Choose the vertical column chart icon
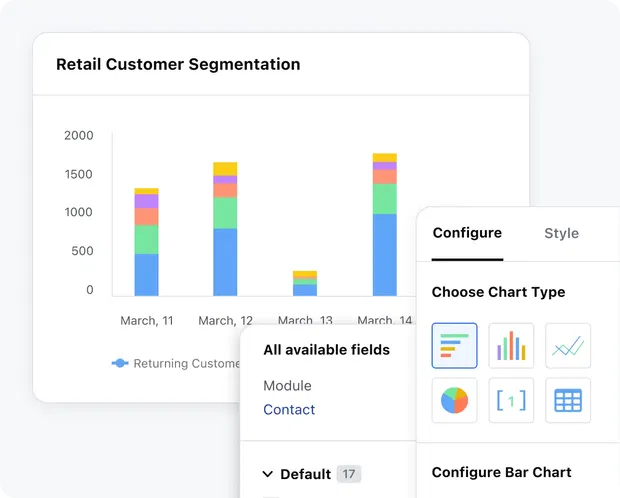 (x=511, y=346)
